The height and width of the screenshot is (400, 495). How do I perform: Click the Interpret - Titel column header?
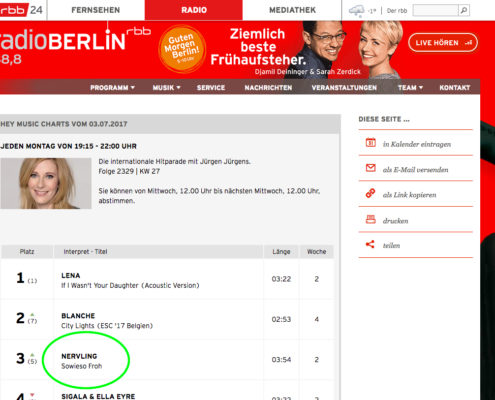pyautogui.click(x=158, y=252)
